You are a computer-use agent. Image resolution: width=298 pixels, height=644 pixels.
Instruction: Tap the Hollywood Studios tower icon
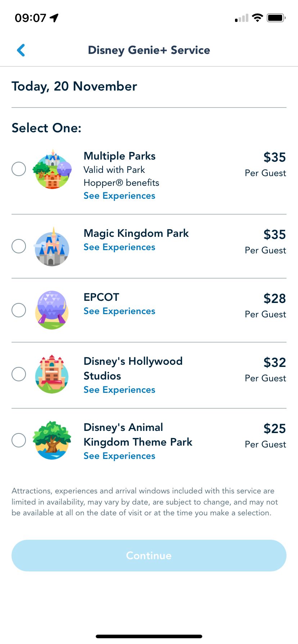pos(52,374)
